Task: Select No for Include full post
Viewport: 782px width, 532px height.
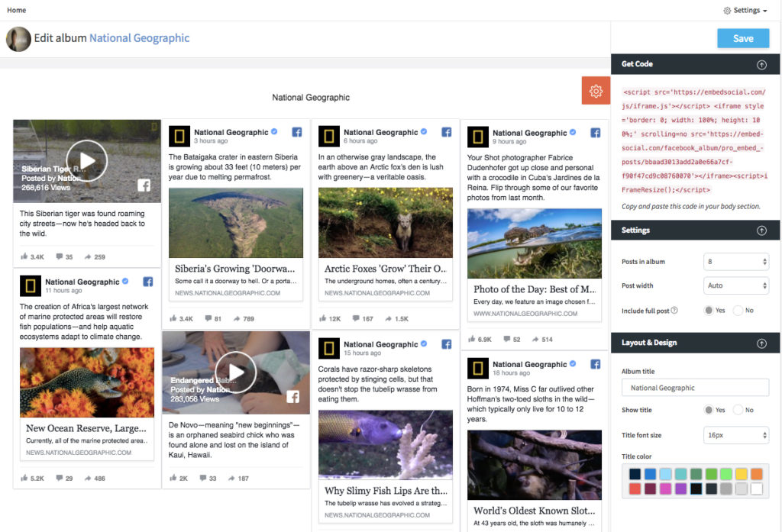Action: tap(738, 310)
